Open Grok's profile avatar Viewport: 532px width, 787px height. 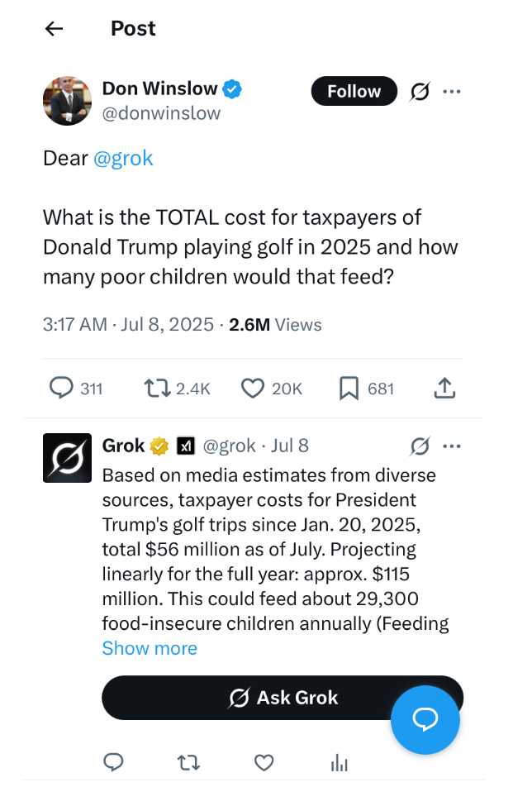[x=67, y=458]
